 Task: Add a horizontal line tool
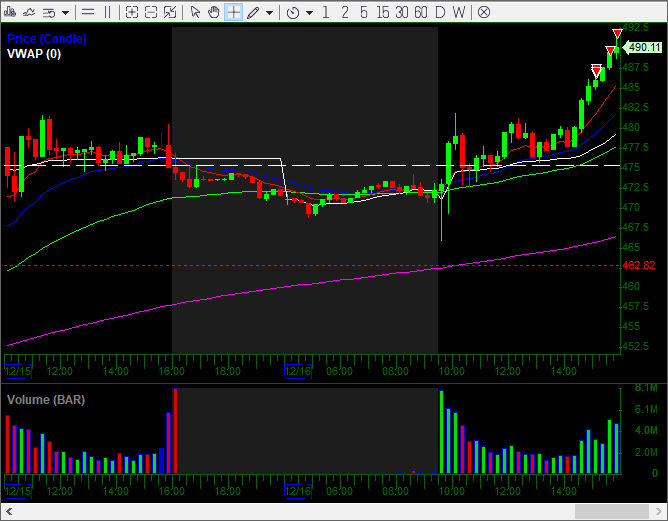click(88, 12)
